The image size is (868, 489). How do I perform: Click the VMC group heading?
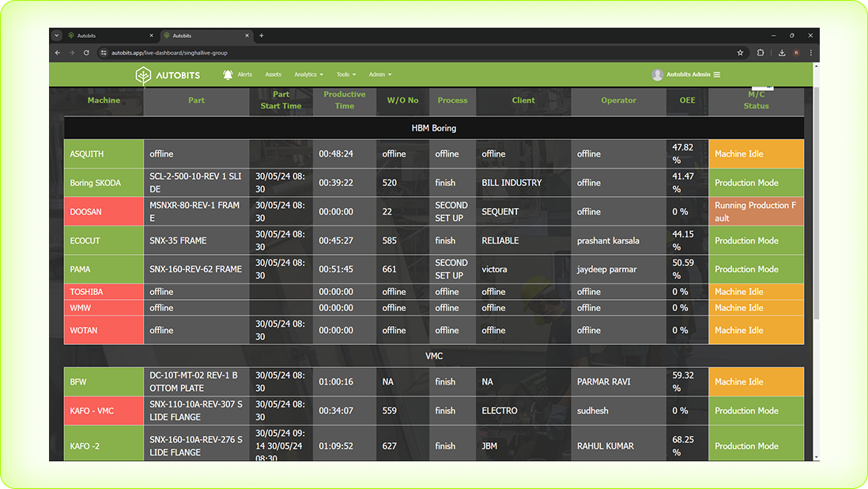(433, 356)
